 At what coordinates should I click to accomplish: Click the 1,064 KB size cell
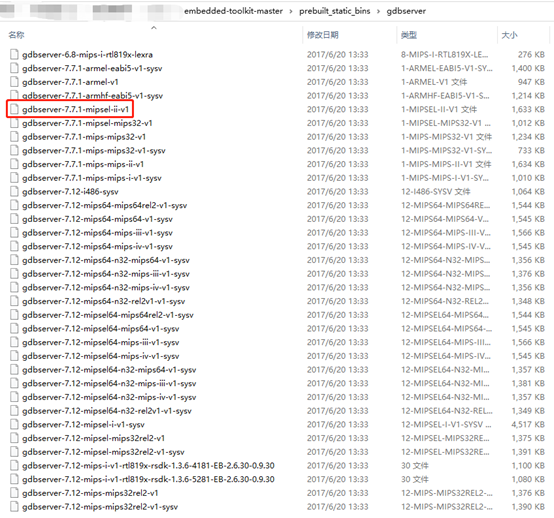[528, 192]
